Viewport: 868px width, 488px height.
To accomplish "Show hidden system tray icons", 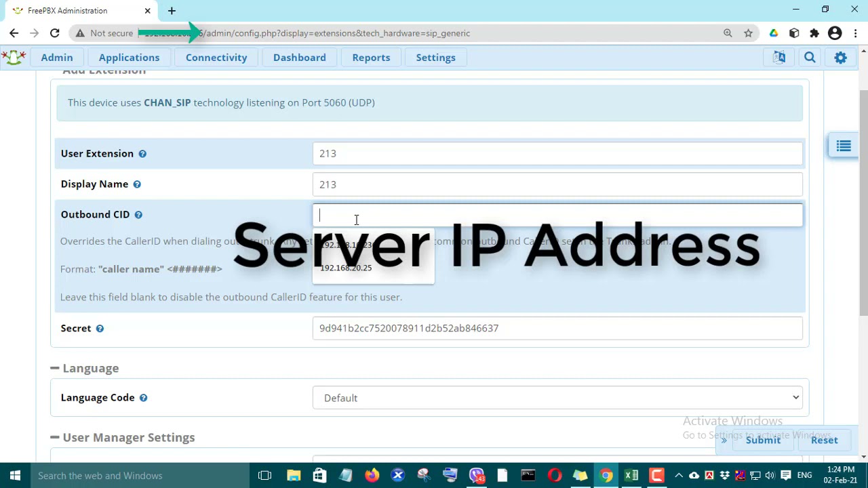I will tap(678, 476).
